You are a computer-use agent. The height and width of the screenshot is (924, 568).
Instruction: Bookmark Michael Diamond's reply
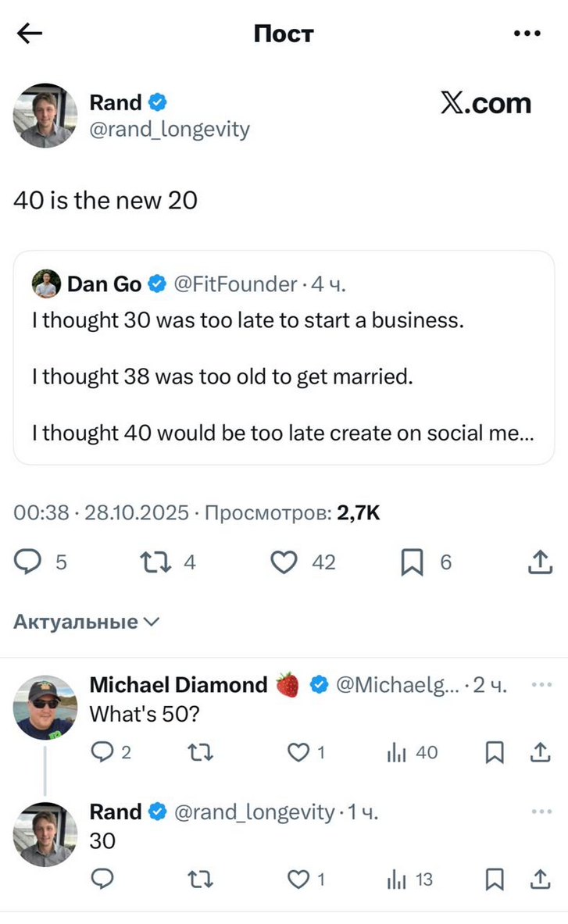(x=494, y=752)
